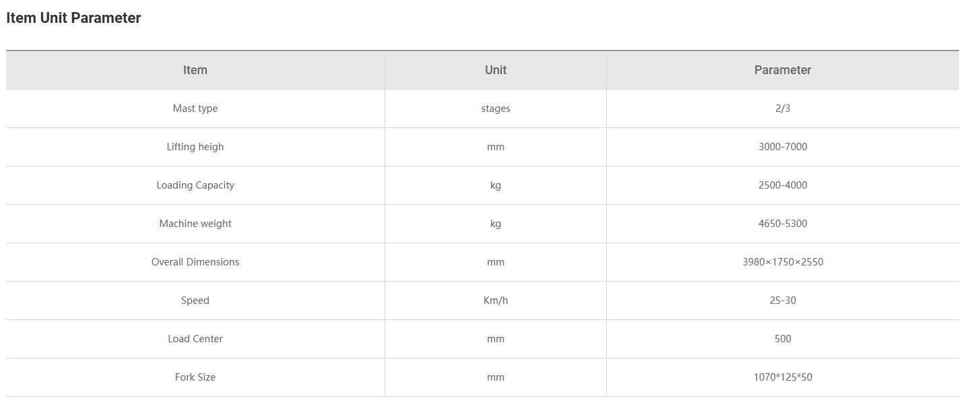Select the Item column header
Screen dimensions: 980x415
195,70
